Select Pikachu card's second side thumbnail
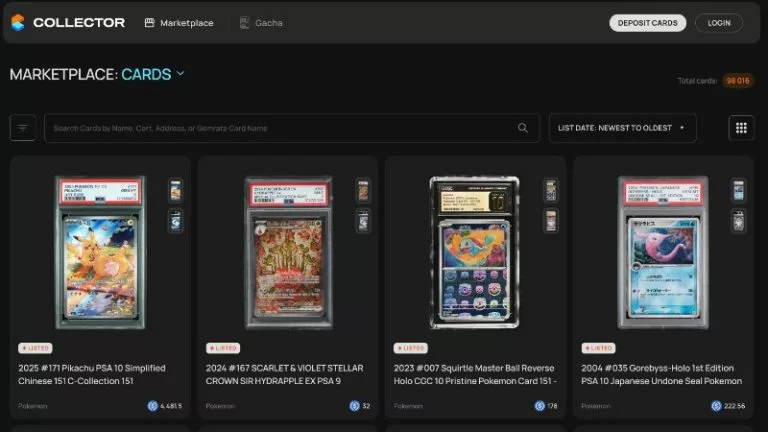Image resolution: width=768 pixels, height=432 pixels. point(175,221)
